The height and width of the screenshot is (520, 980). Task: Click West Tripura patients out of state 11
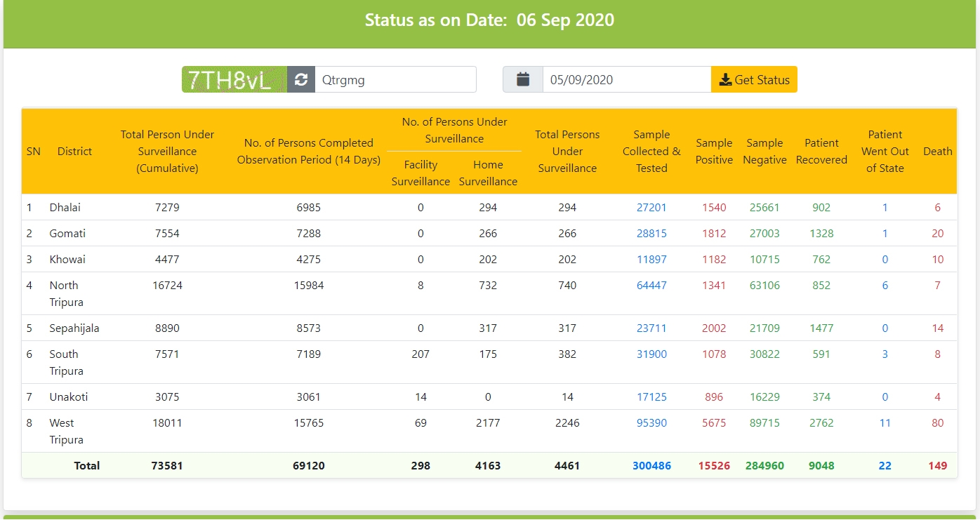pos(885,423)
